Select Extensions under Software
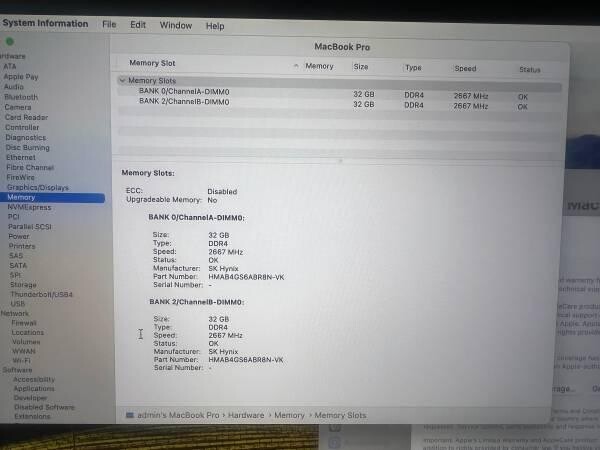This screenshot has height=450, width=600. [32, 416]
